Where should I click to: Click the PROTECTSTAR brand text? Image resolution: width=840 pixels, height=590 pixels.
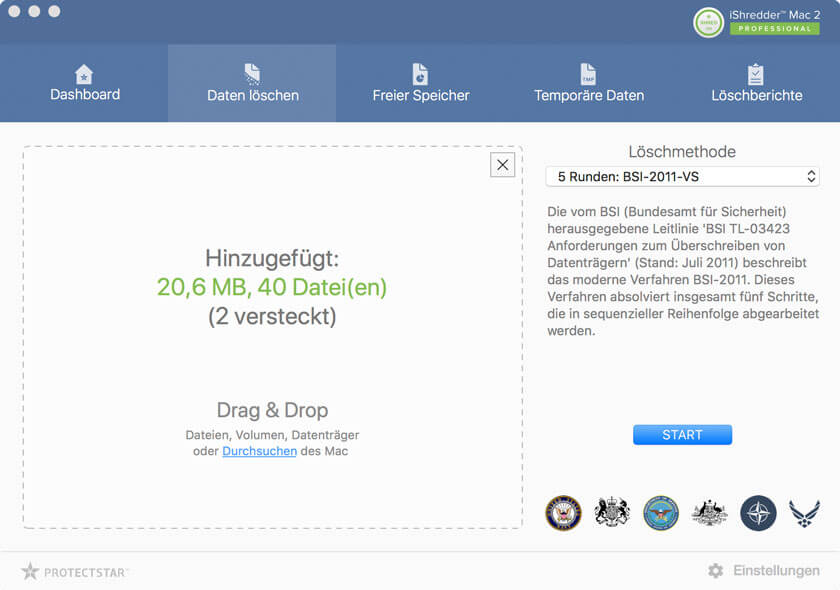[85, 572]
